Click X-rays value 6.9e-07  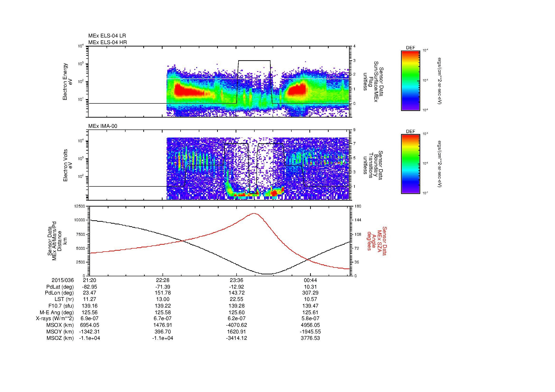[89, 318]
